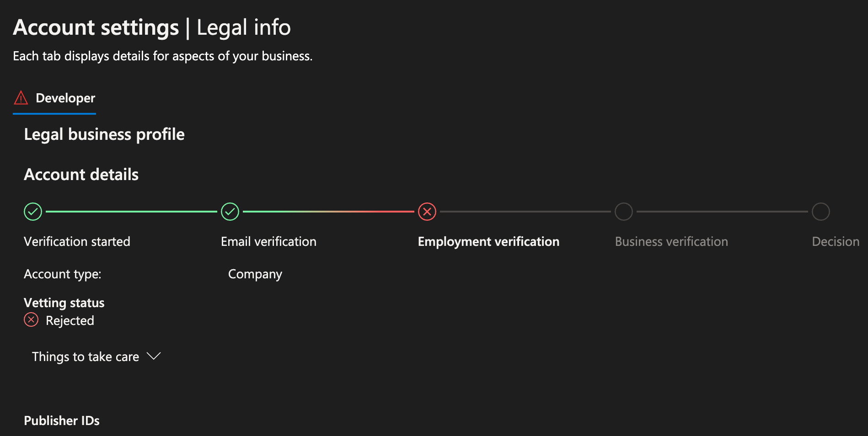
Task: Click the Publisher IDs heading
Action: pos(62,420)
